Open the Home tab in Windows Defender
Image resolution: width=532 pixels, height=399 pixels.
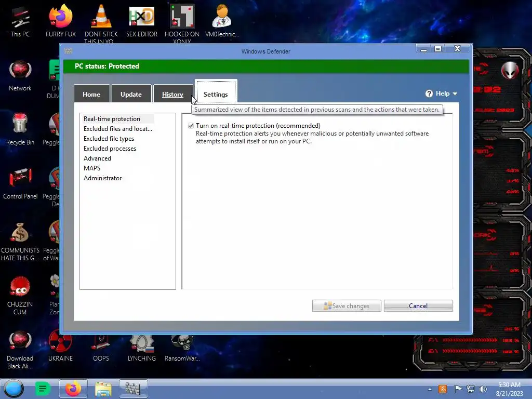click(91, 94)
